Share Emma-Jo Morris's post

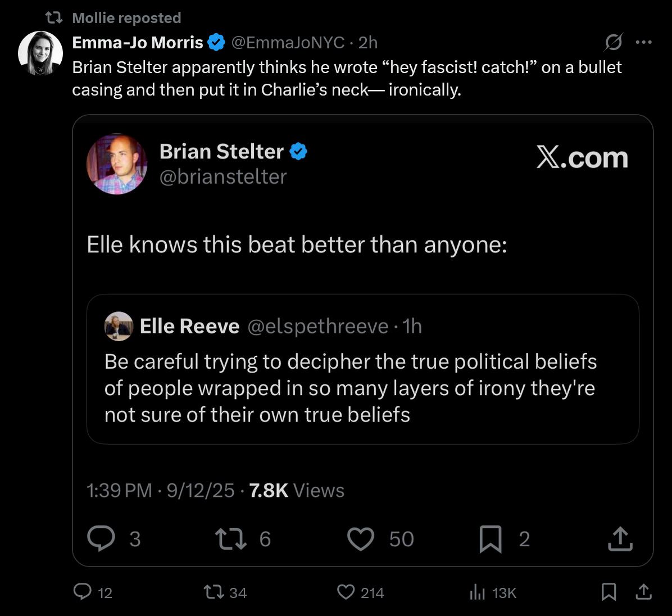643,592
